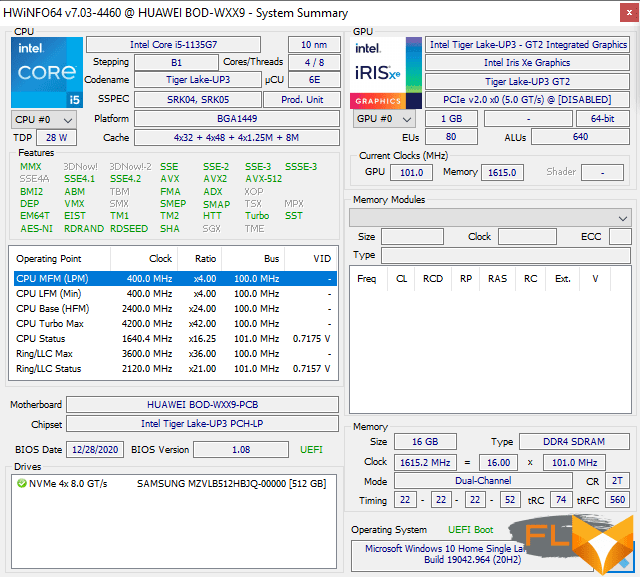
Task: Expand the Memory Modules dropdown
Action: point(490,218)
